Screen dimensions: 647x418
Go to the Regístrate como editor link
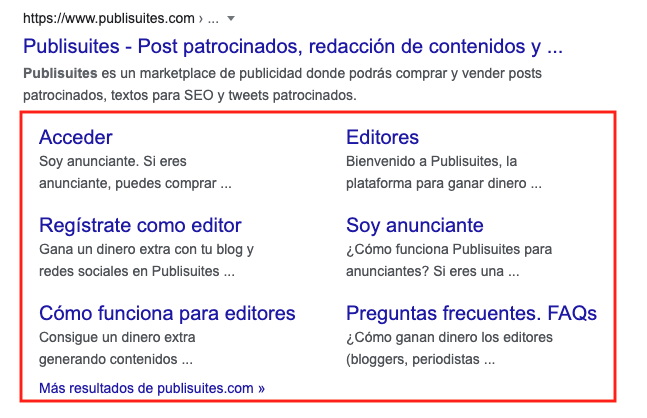[x=139, y=225]
